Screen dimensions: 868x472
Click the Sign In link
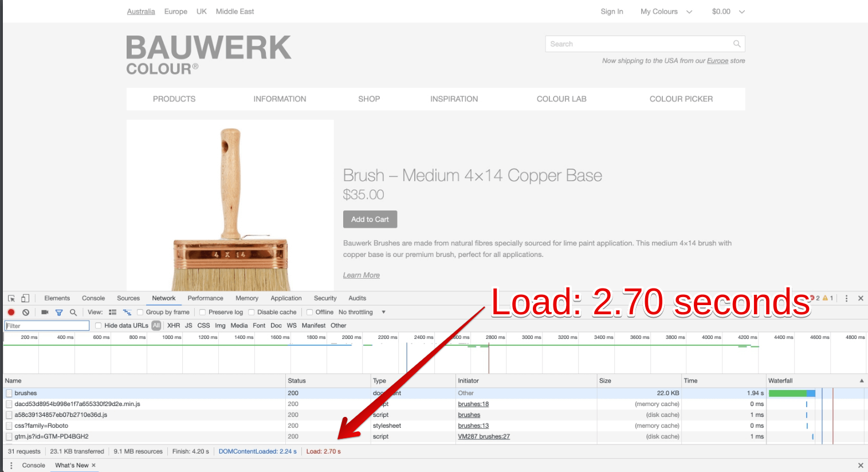tap(611, 11)
